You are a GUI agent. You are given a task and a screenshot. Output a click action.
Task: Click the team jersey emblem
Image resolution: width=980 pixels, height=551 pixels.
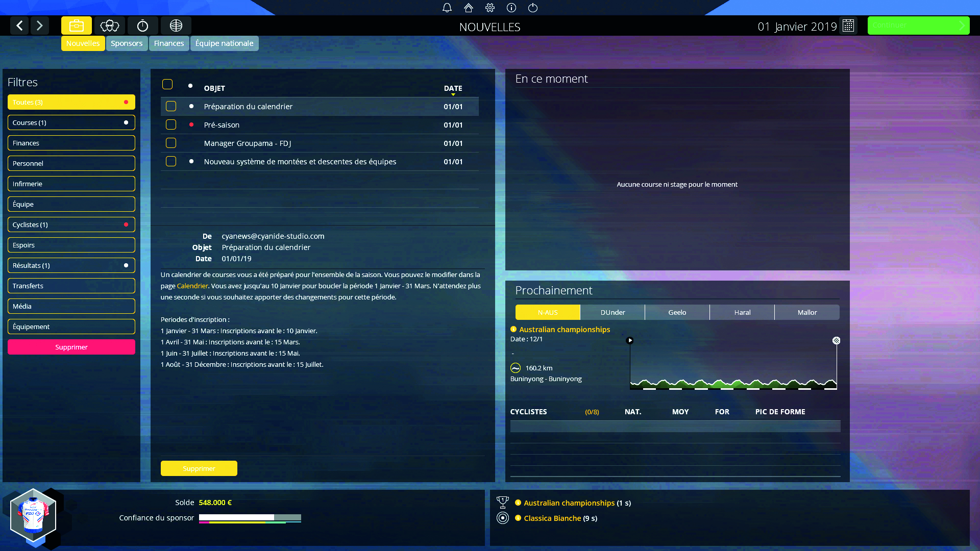(x=33, y=515)
